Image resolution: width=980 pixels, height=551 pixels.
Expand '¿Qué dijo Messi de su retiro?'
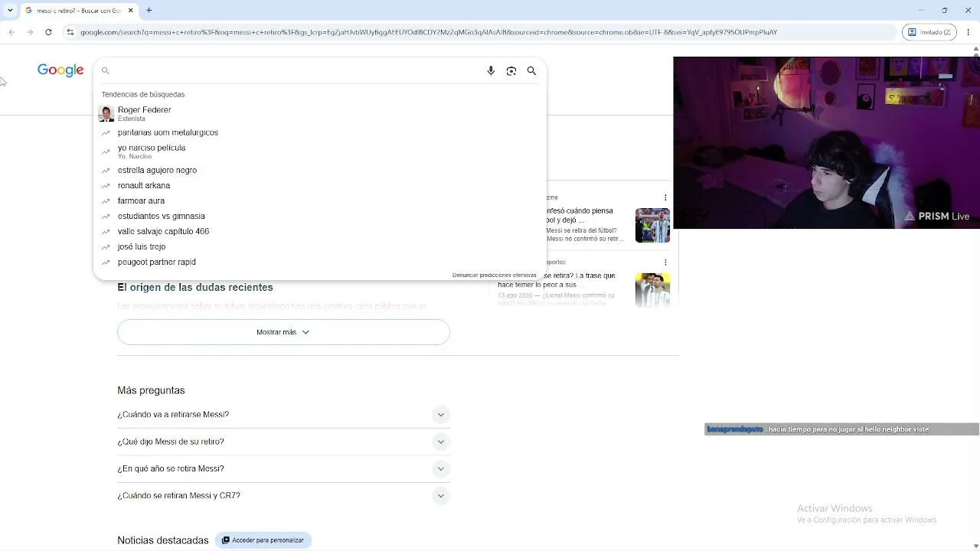283,442
